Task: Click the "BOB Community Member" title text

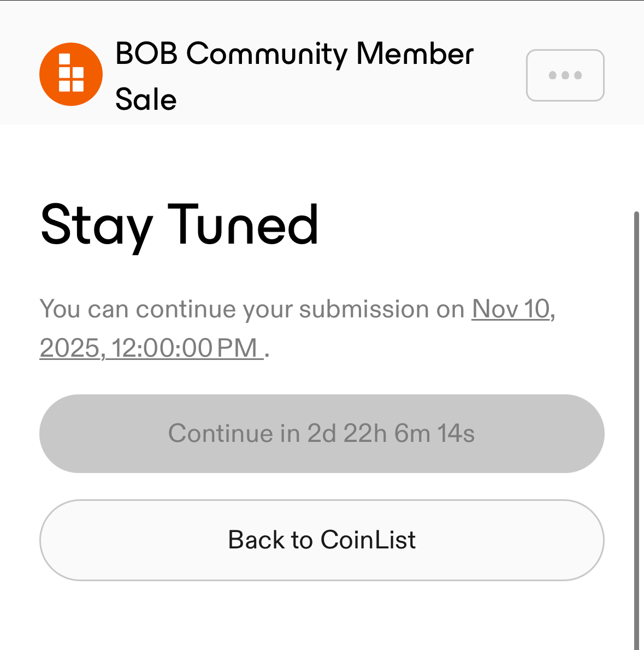Action: click(294, 54)
